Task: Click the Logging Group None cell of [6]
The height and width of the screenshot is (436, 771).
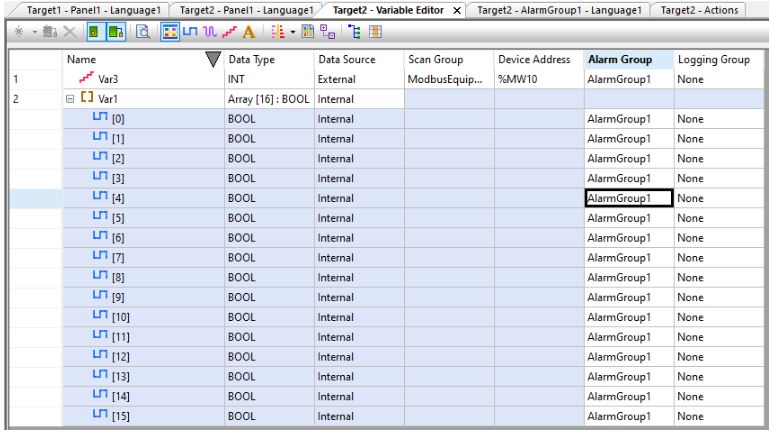Action: (719, 238)
